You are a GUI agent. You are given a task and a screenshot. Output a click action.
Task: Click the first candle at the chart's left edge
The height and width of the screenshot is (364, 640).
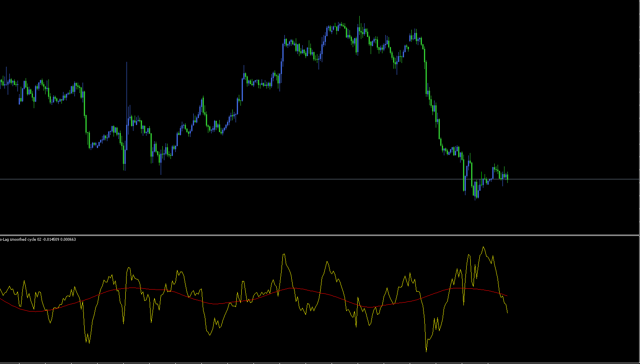[x=1, y=83]
